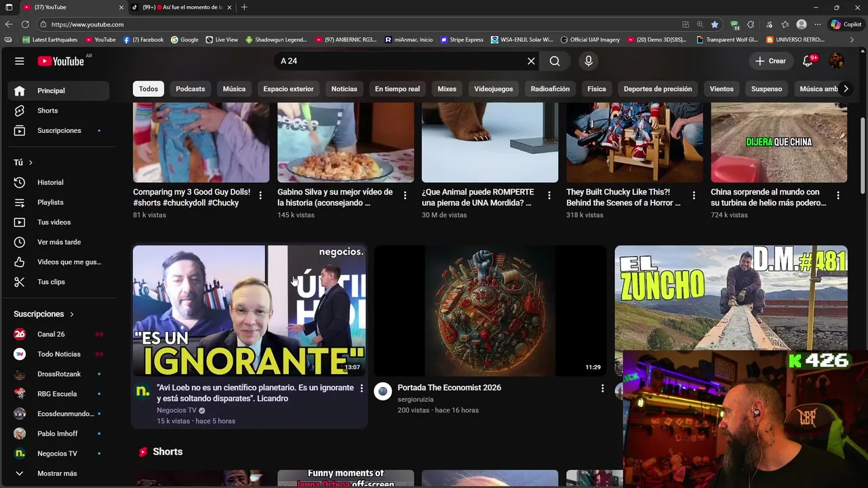
Task: Click the page vertical scrollbar
Action: (863, 156)
